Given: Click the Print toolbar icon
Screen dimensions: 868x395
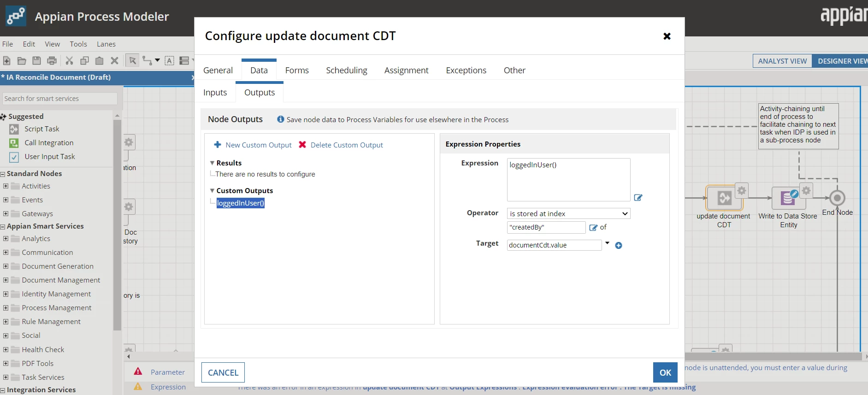Looking at the screenshot, I should [x=52, y=60].
